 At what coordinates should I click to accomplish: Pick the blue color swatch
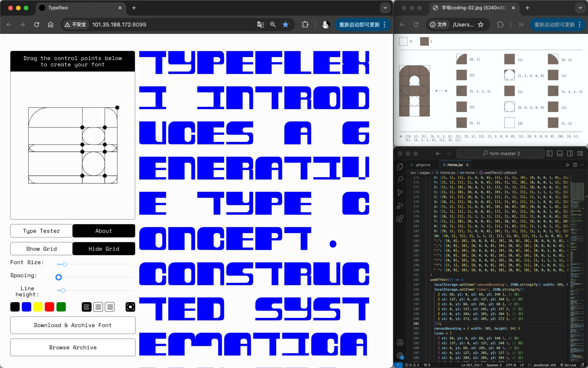pos(26,307)
